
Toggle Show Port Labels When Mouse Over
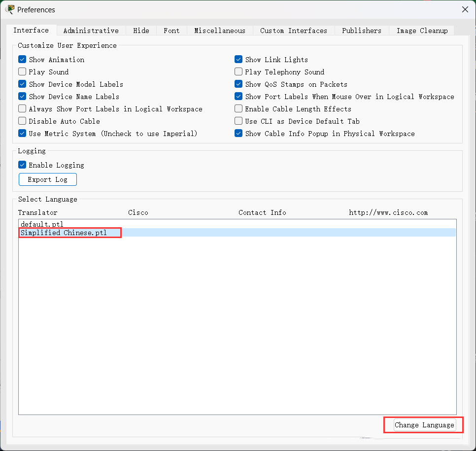coord(238,96)
